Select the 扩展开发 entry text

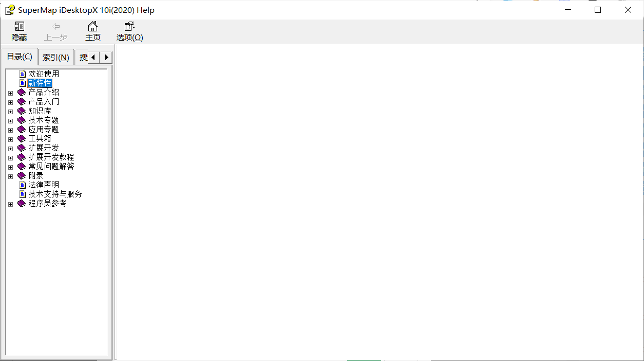click(44, 148)
